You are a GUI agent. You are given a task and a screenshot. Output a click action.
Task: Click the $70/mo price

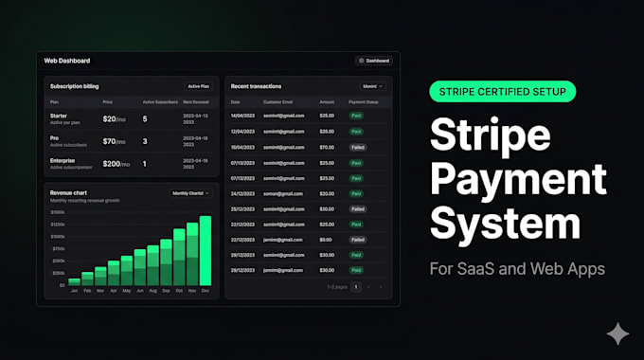click(115, 141)
